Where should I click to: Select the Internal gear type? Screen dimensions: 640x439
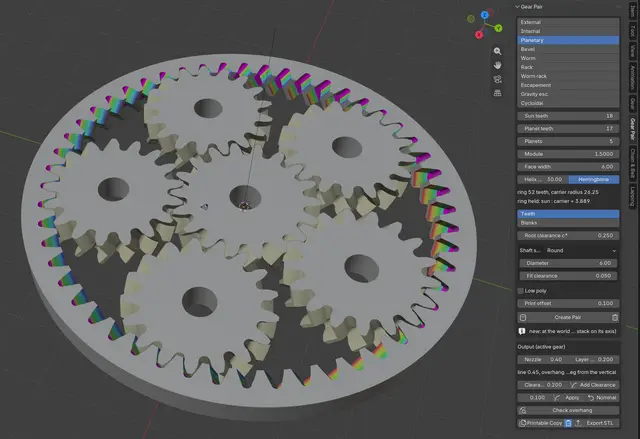[568, 31]
